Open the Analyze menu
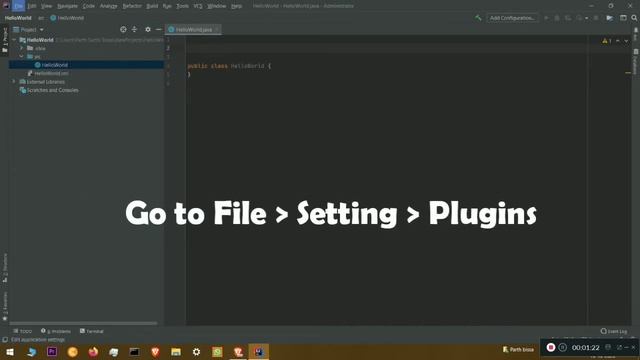The width and height of the screenshot is (640, 360). 109,6
